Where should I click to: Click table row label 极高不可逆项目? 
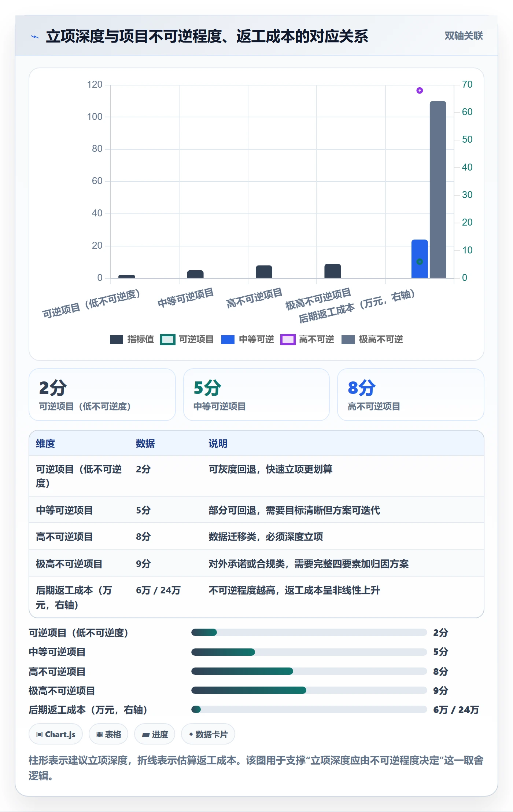69,564
